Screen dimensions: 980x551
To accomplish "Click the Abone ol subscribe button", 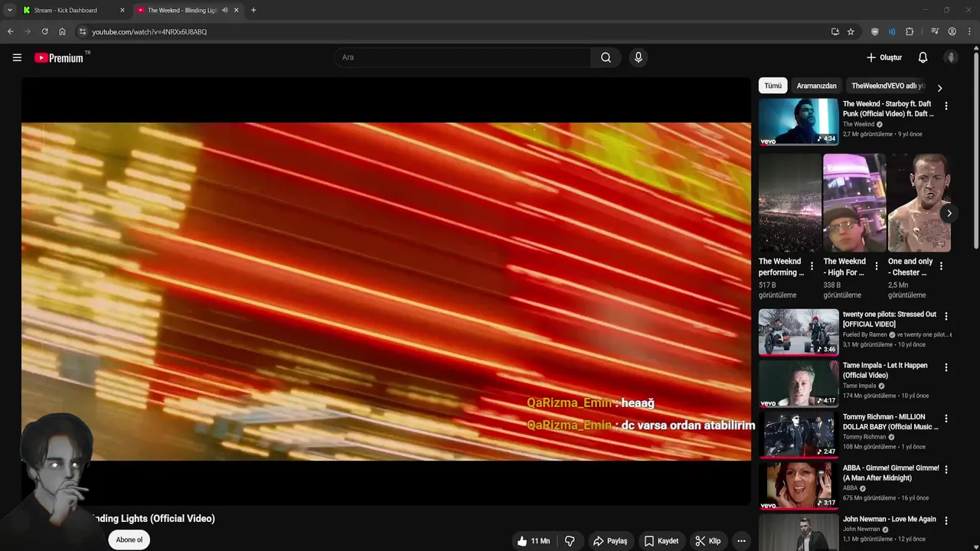I will [x=129, y=540].
